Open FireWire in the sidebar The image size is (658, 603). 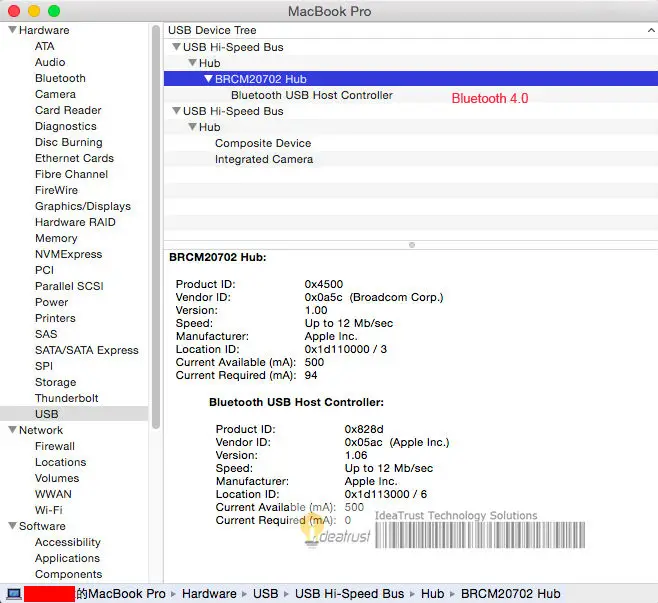pos(56,190)
